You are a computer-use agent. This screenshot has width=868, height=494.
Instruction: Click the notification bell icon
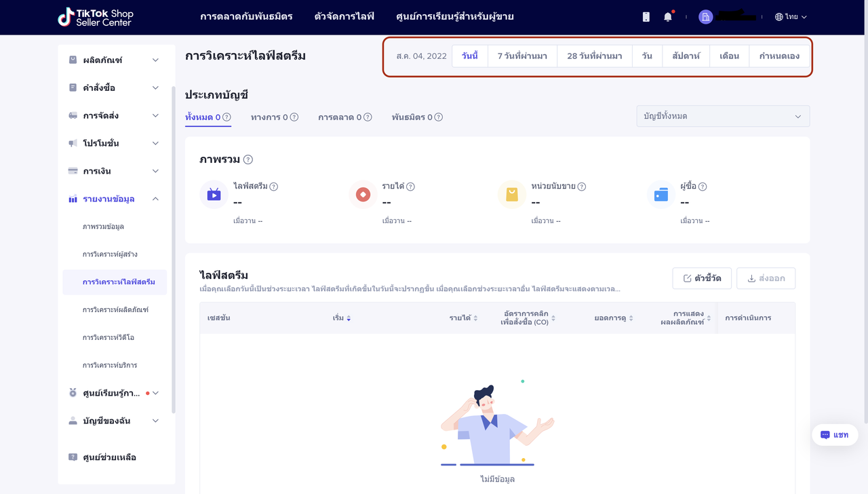coord(668,17)
